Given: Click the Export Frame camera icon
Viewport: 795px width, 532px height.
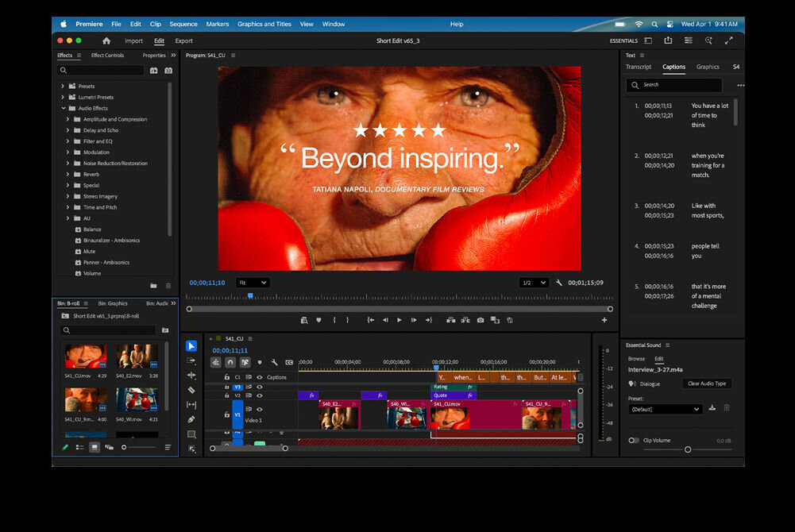Looking at the screenshot, I should (480, 320).
